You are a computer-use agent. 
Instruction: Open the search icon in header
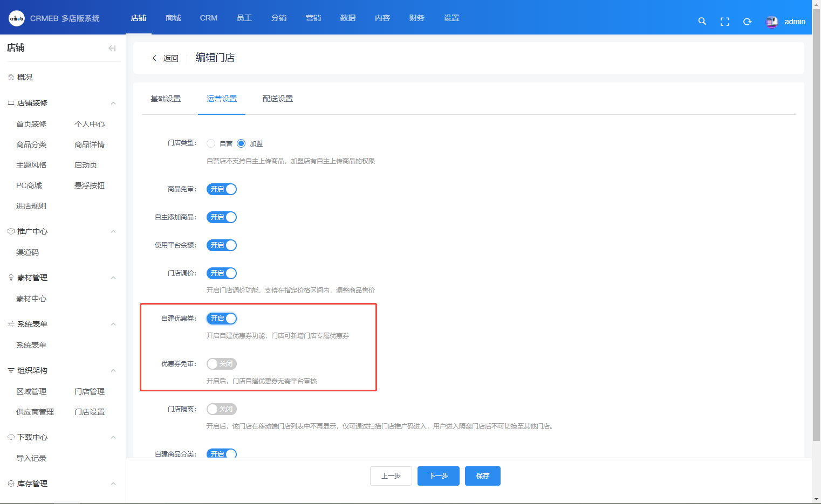[x=702, y=22]
